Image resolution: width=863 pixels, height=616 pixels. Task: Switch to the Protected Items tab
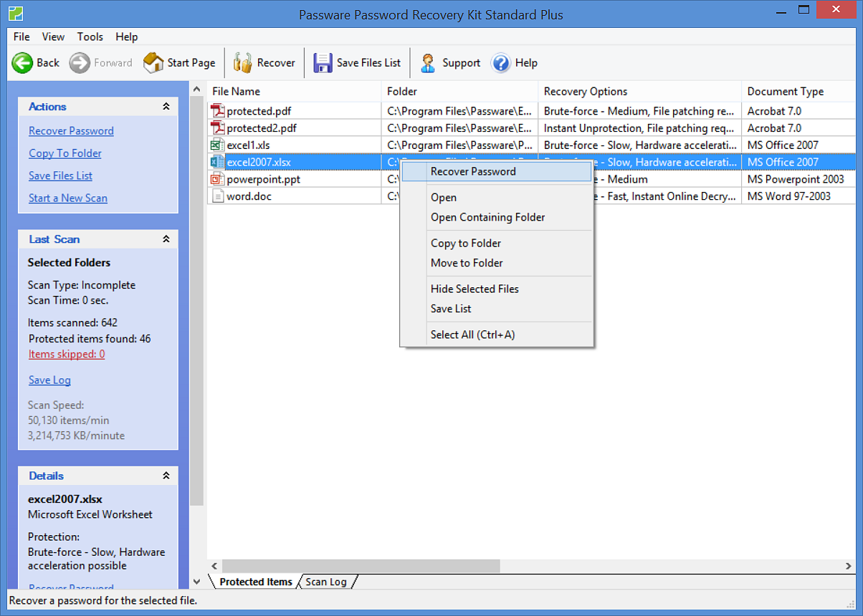[x=256, y=582]
